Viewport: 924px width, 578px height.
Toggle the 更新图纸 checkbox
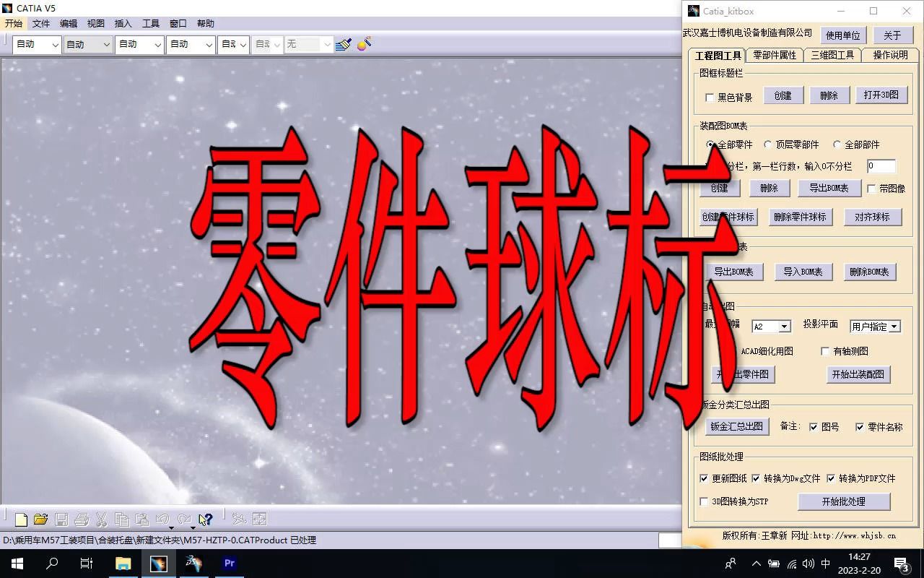pyautogui.click(x=705, y=478)
